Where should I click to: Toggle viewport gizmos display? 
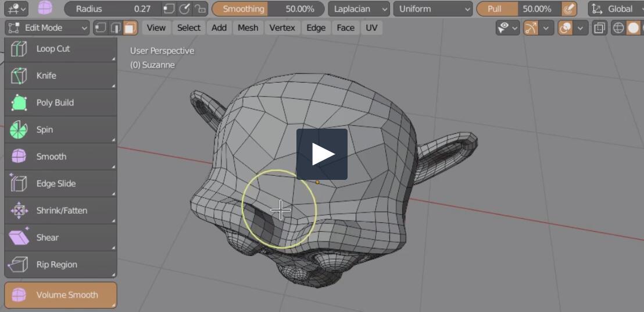pos(531,28)
